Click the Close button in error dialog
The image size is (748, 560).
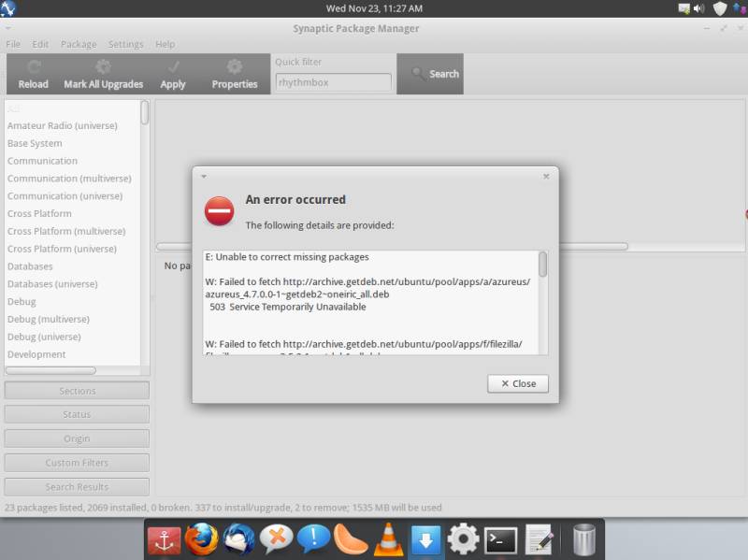click(x=518, y=383)
